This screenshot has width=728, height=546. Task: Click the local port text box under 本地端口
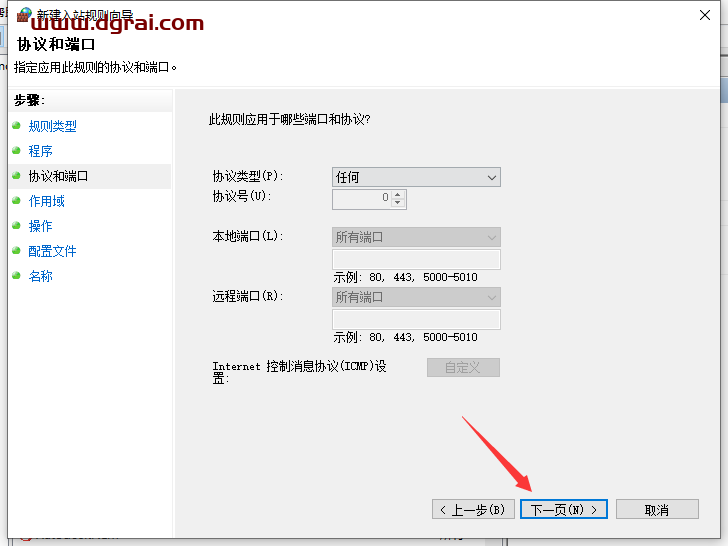click(x=416, y=259)
